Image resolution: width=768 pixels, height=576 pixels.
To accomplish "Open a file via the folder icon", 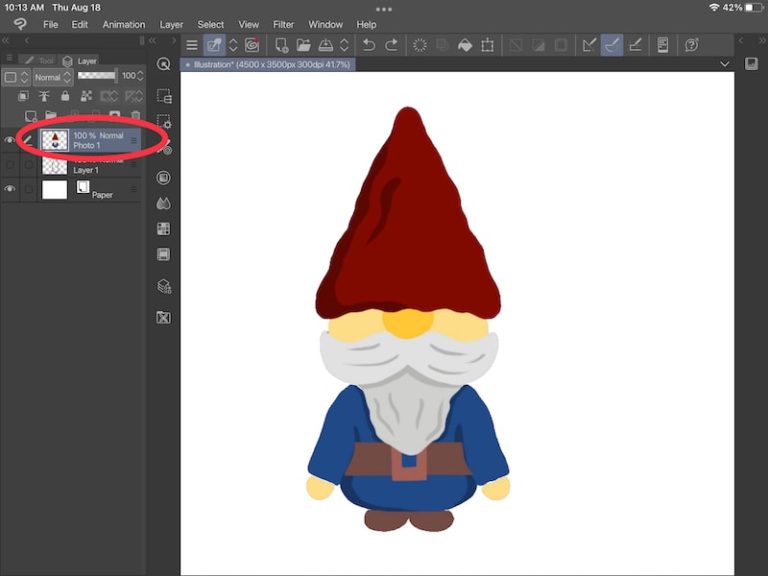I will click(x=304, y=45).
